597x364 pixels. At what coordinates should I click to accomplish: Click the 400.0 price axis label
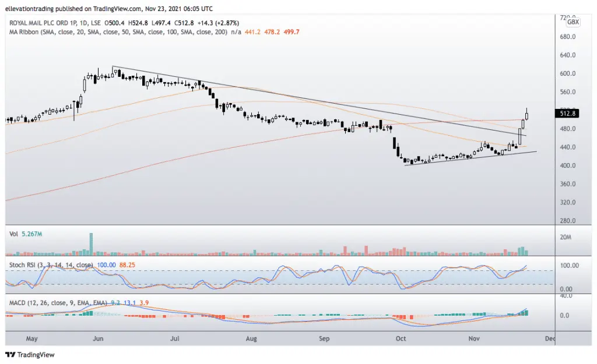click(568, 165)
